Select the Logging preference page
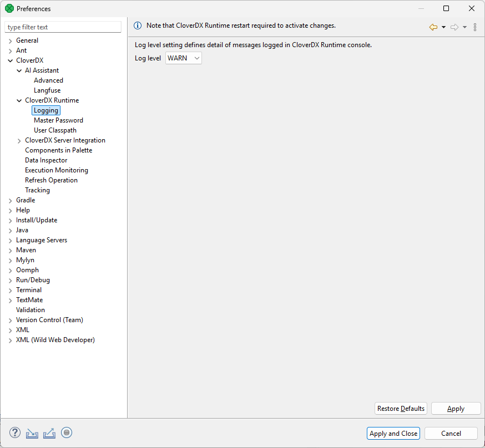This screenshot has height=448, width=485. 46,110
